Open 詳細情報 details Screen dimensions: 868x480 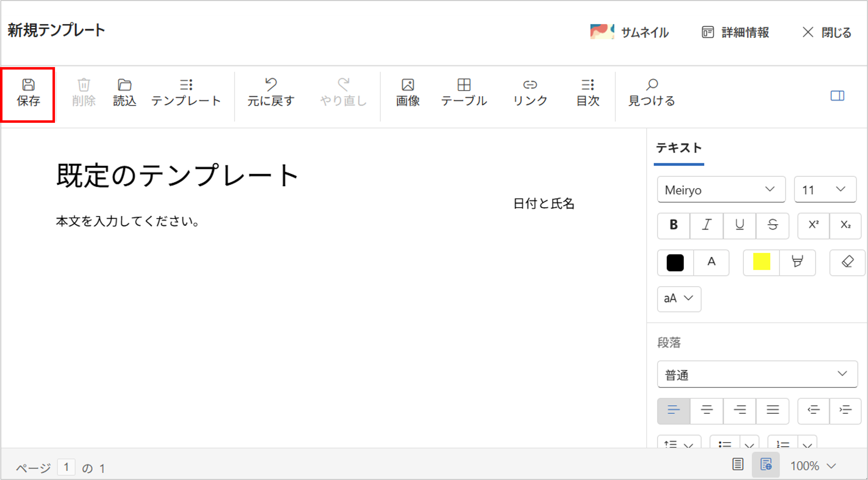pos(736,33)
